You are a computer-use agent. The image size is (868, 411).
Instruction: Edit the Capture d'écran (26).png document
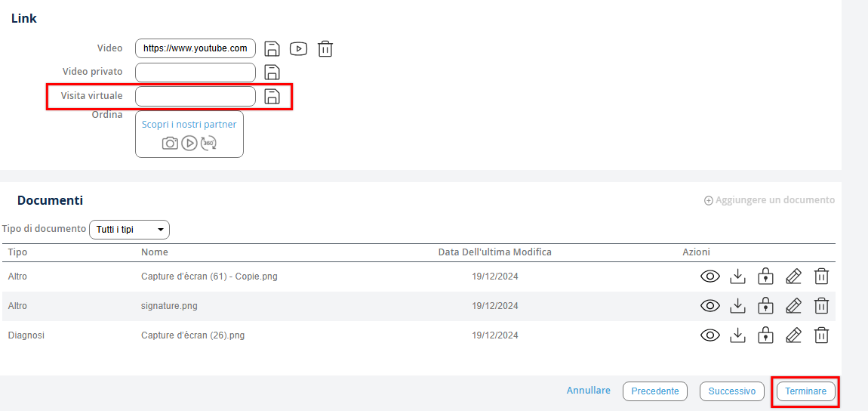[793, 335]
